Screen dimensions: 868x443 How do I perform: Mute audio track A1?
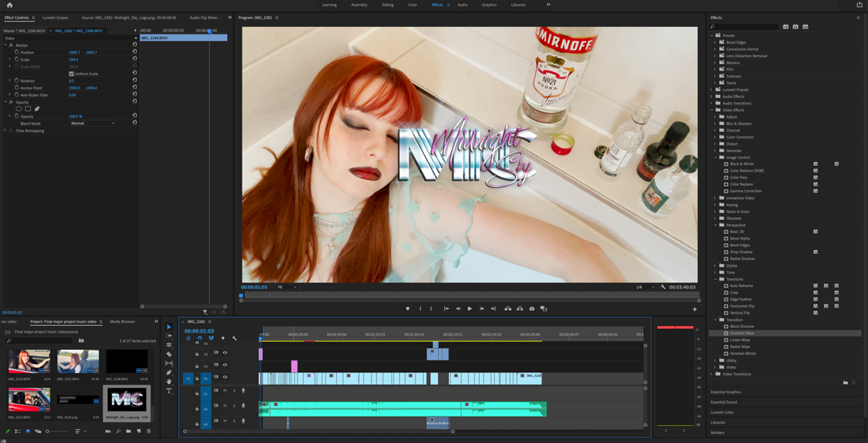pyautogui.click(x=225, y=390)
